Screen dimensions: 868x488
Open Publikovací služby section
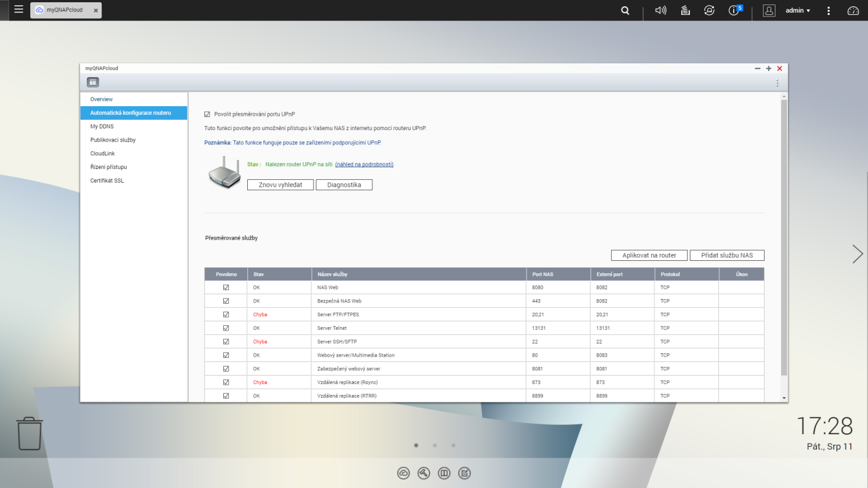click(x=134, y=140)
